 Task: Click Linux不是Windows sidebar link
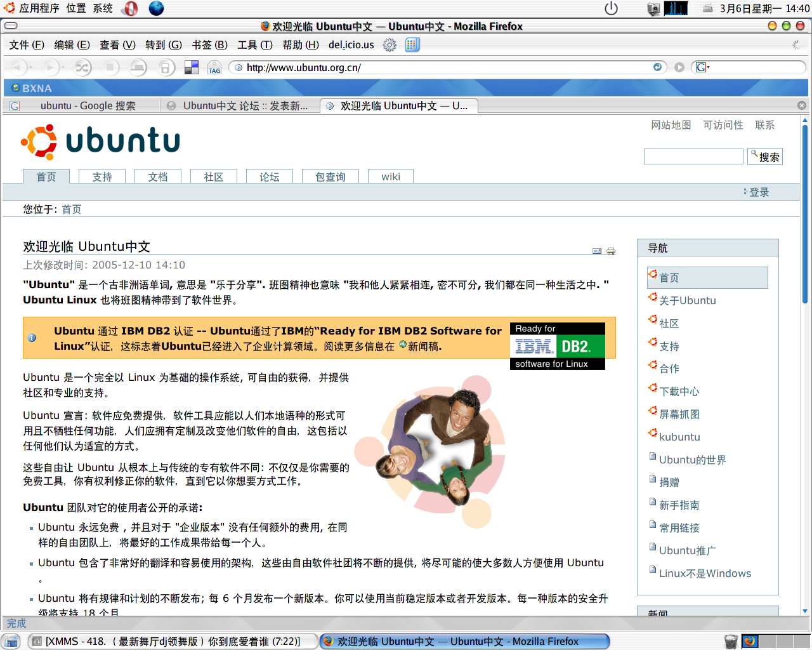[x=705, y=573]
